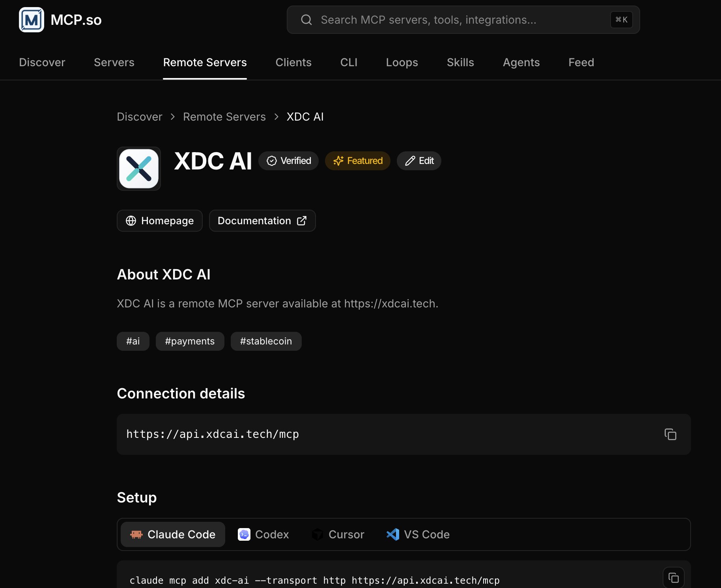
Task: Select the Codex setup tab
Action: pos(263,534)
